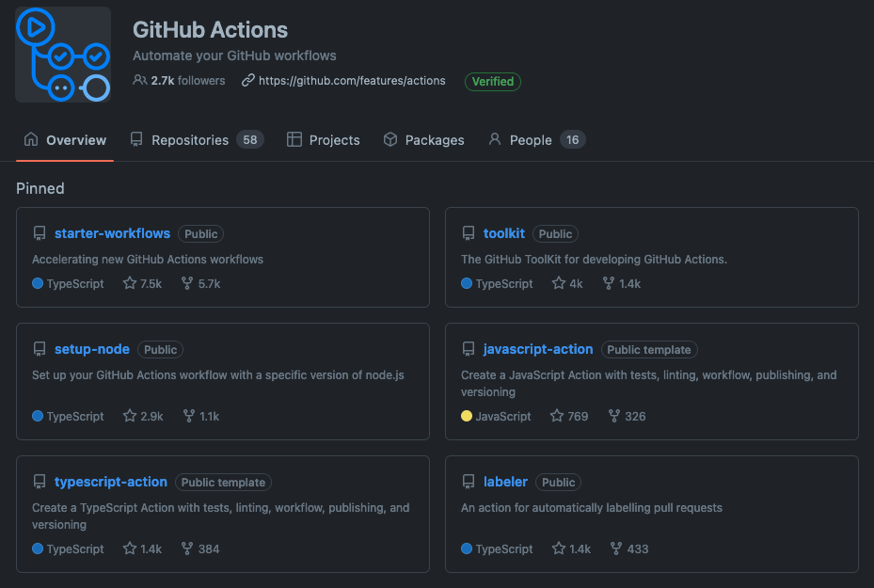
Task: Click the star icon on javascript-action
Action: pyautogui.click(x=557, y=416)
